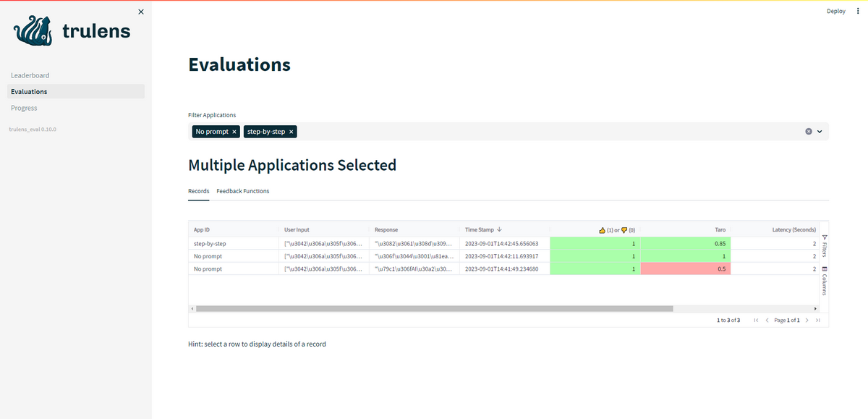The height and width of the screenshot is (419, 868).
Task: Click the "Page 1 of 1" indicator
Action: (787, 320)
